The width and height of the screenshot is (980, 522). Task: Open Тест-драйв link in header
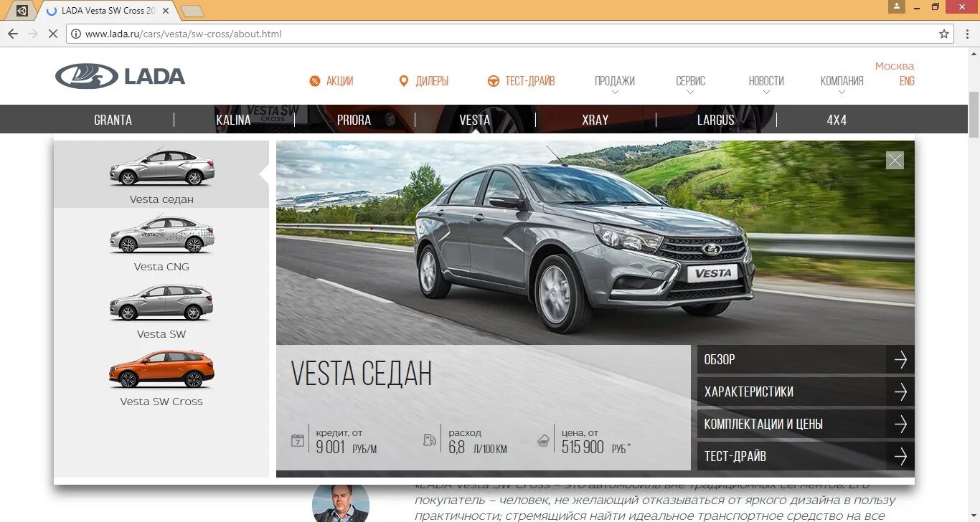pos(529,81)
